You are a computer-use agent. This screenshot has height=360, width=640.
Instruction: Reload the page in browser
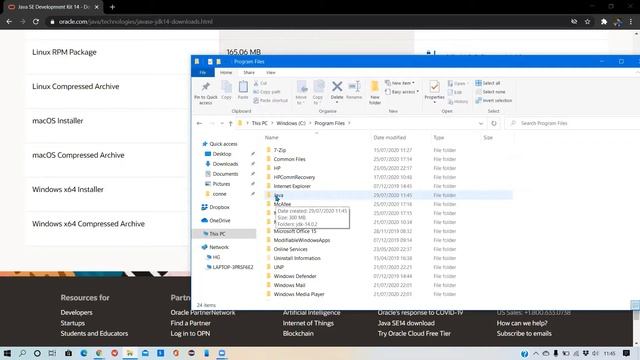pyautogui.click(x=36, y=22)
